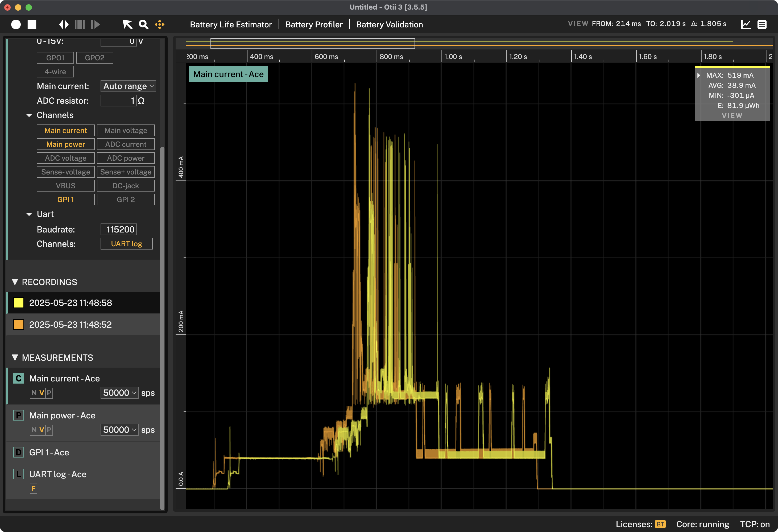Toggle V under Main power - Ace

[x=42, y=430]
